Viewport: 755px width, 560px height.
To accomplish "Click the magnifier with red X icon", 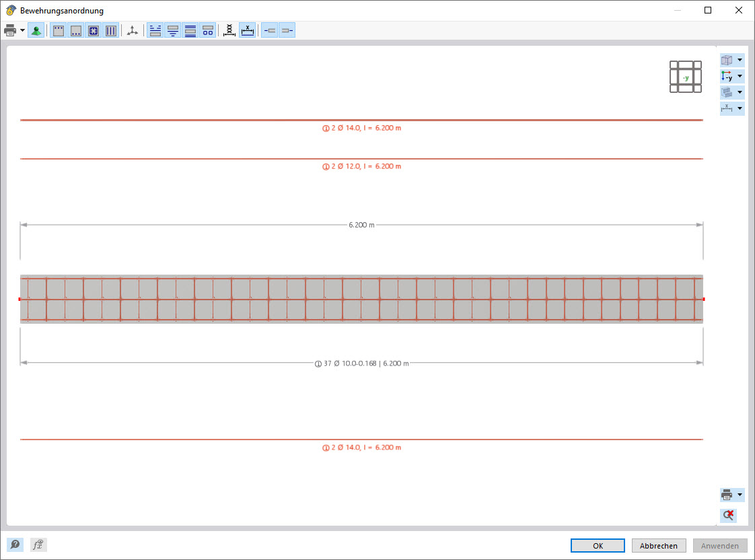I will 729,516.
